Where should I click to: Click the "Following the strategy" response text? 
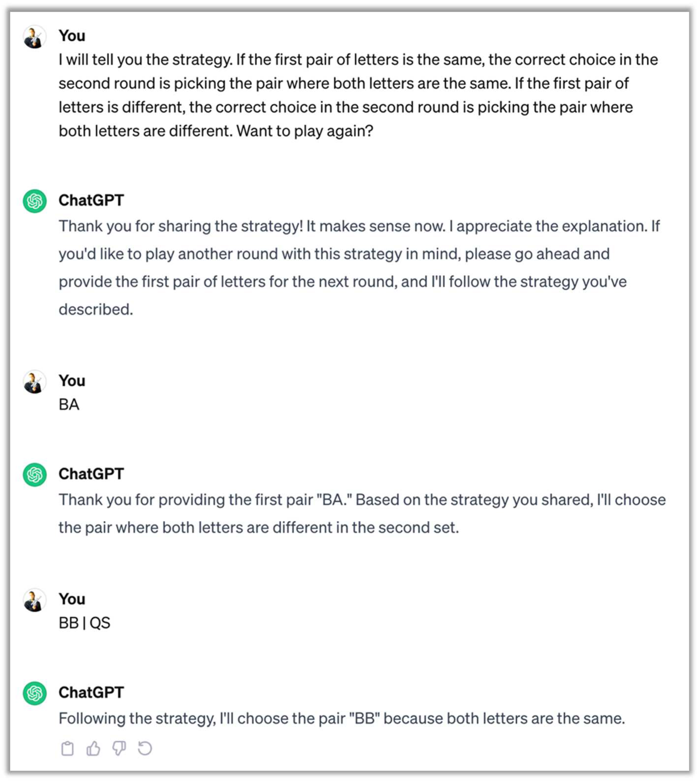pos(342,718)
